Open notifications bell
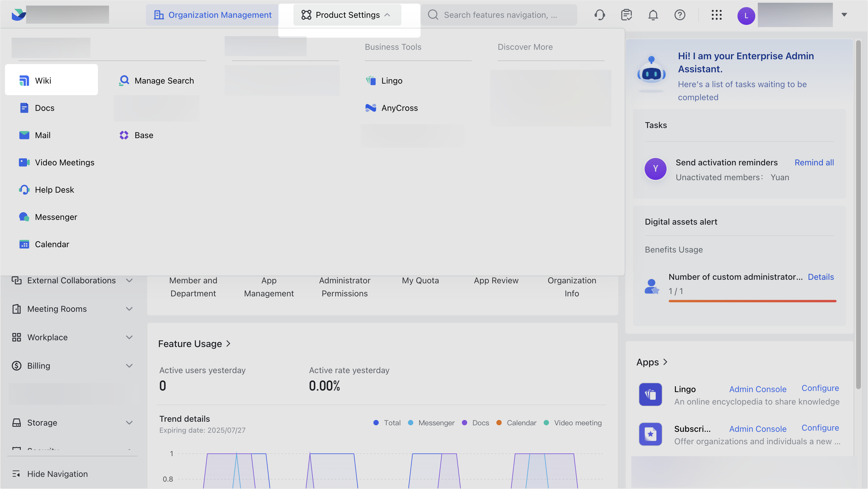Image resolution: width=868 pixels, height=489 pixels. [653, 15]
